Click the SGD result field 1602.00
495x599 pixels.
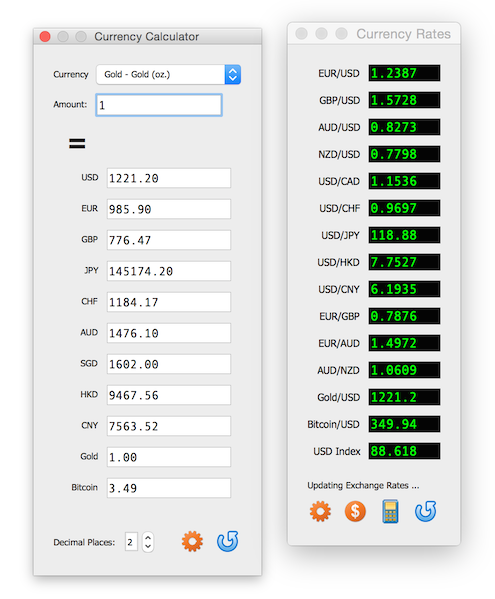coord(169,364)
